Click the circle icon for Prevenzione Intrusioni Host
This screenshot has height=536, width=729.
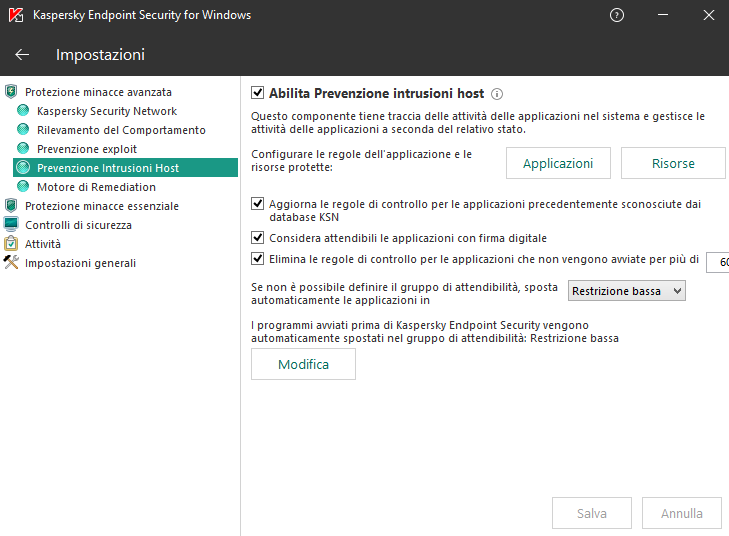tap(23, 167)
